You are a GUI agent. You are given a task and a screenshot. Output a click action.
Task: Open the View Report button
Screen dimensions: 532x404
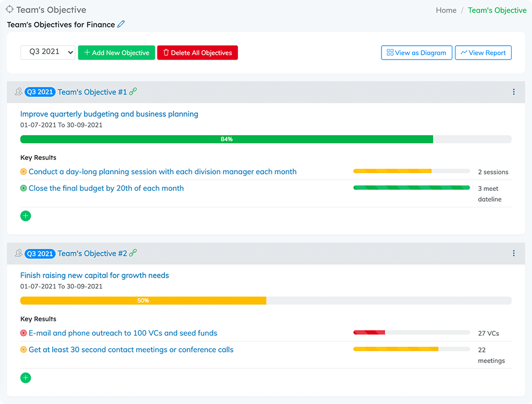pos(483,53)
